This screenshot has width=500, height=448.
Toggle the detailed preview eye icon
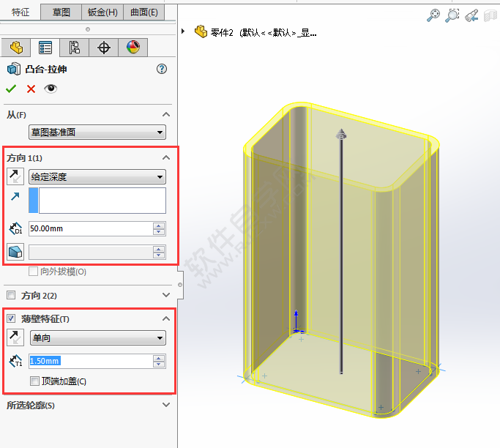tap(51, 89)
